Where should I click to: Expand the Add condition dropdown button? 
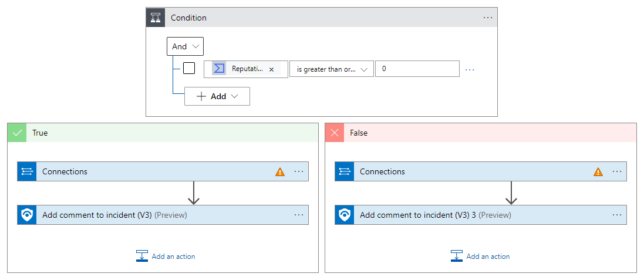click(217, 96)
